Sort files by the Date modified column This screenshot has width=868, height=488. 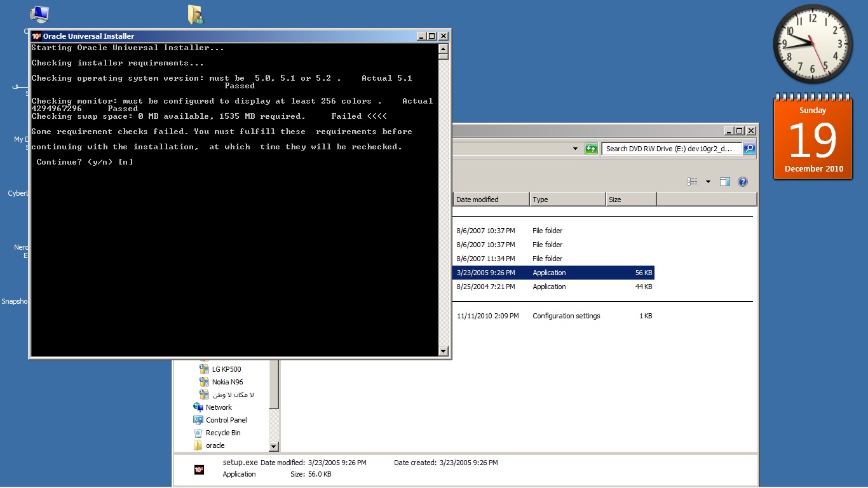[x=491, y=200]
